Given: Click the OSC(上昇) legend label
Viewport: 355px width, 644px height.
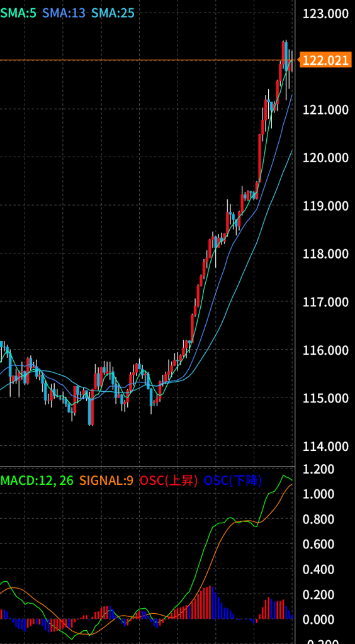Looking at the screenshot, I should tap(169, 480).
